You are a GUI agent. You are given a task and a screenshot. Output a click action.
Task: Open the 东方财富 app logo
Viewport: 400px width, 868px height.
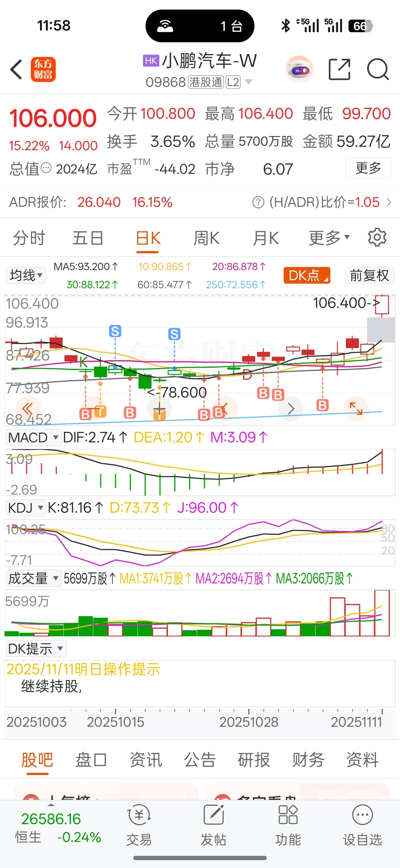pyautogui.click(x=43, y=69)
